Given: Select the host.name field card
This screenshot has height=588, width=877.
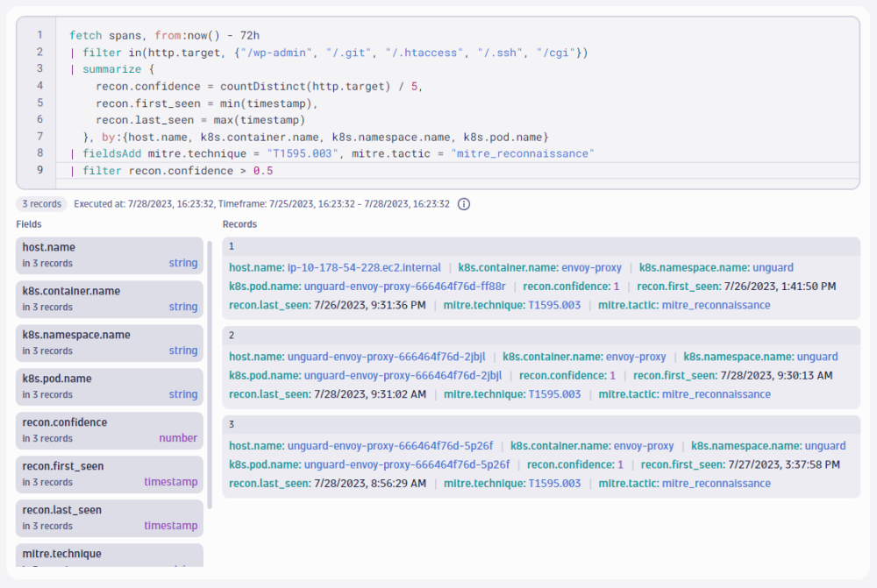Looking at the screenshot, I should [109, 255].
